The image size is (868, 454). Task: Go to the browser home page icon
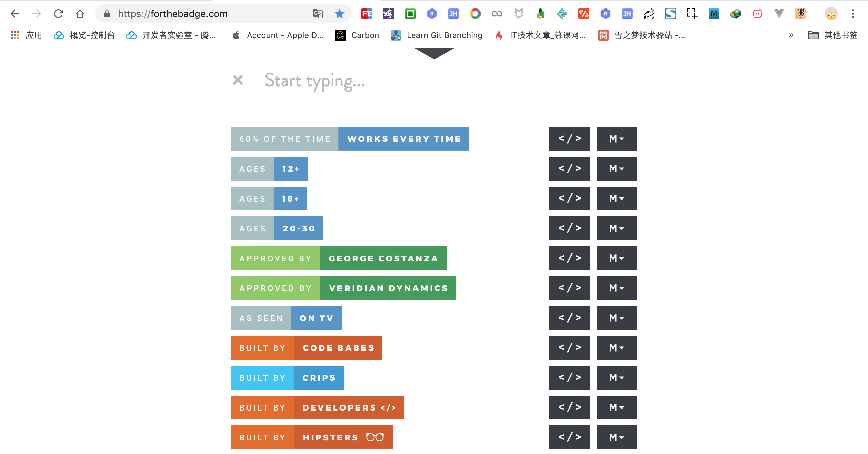80,14
